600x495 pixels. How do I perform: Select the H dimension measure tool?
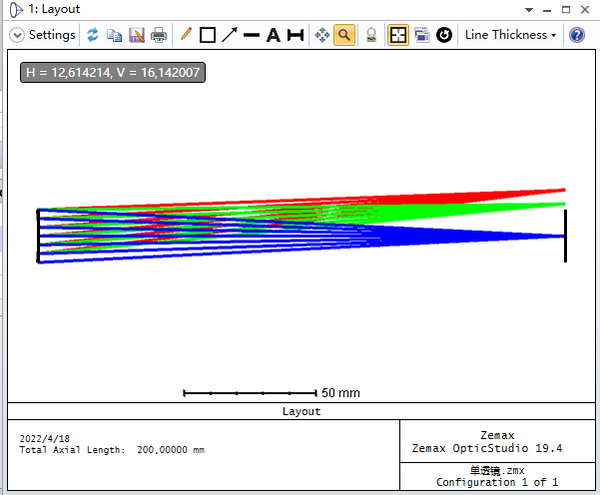click(295, 35)
